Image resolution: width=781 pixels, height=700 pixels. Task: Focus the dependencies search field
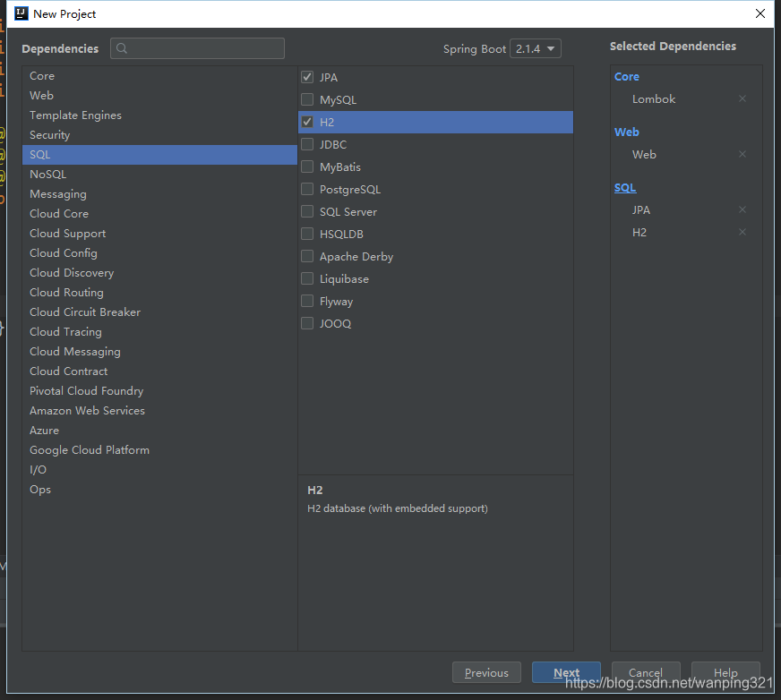[197, 48]
